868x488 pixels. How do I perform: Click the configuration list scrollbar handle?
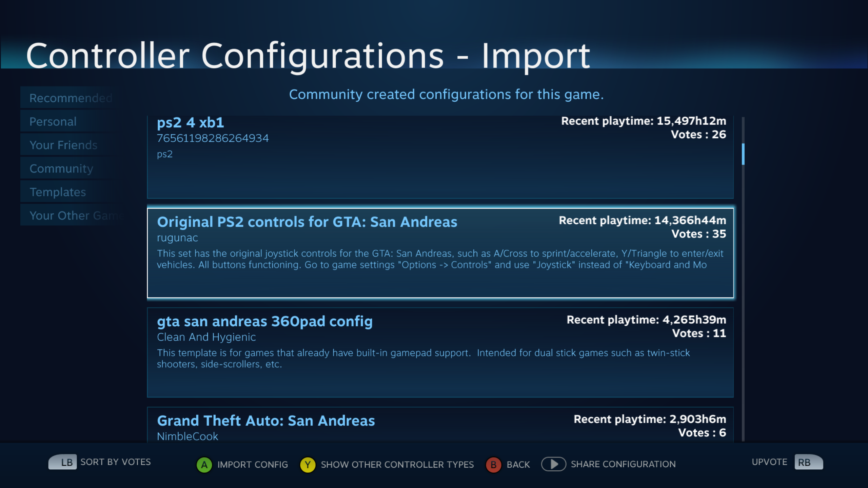pos(743,154)
